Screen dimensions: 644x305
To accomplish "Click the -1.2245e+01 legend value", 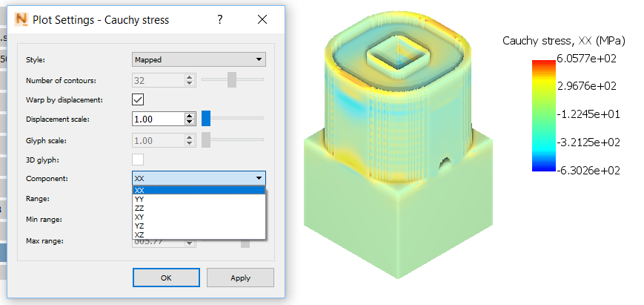I will pyautogui.click(x=588, y=114).
